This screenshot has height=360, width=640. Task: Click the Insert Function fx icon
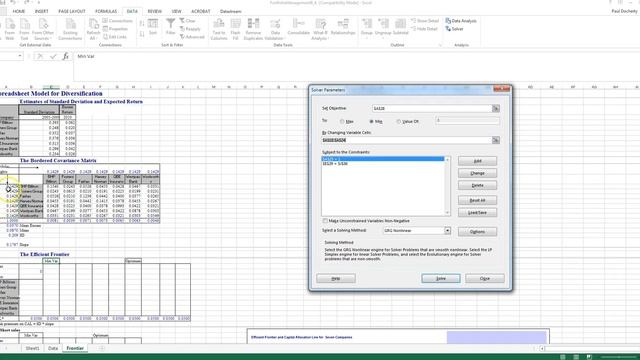[x=65, y=56]
